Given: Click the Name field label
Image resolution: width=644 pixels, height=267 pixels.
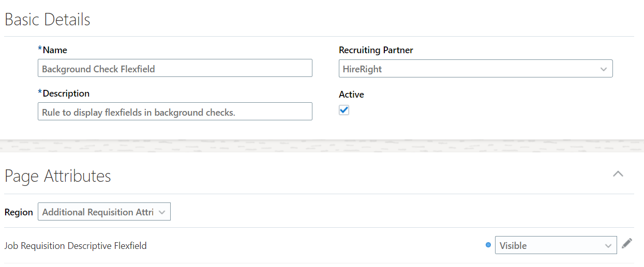Looking at the screenshot, I should click(54, 50).
